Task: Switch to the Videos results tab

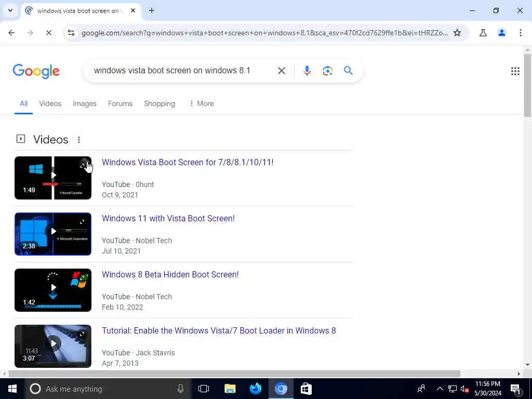Action: (x=50, y=103)
